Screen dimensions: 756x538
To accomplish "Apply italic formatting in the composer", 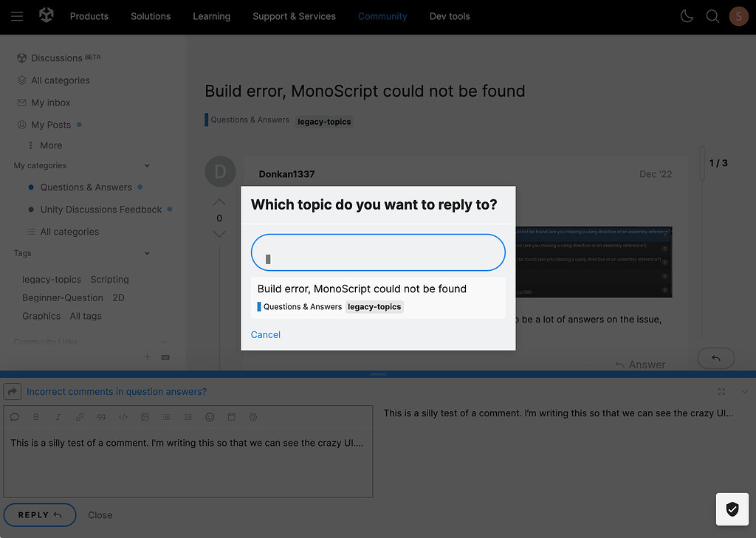I will 58,417.
